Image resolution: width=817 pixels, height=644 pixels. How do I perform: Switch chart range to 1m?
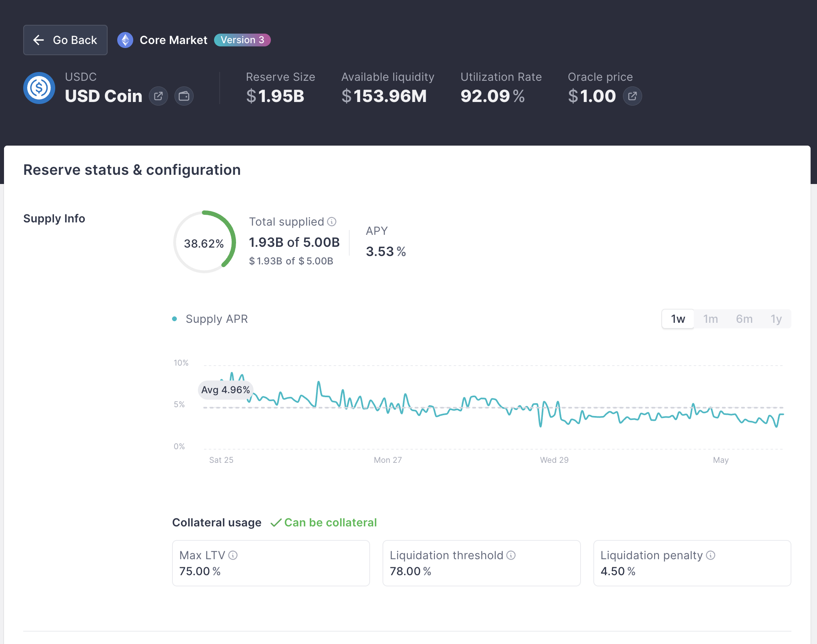[711, 319]
